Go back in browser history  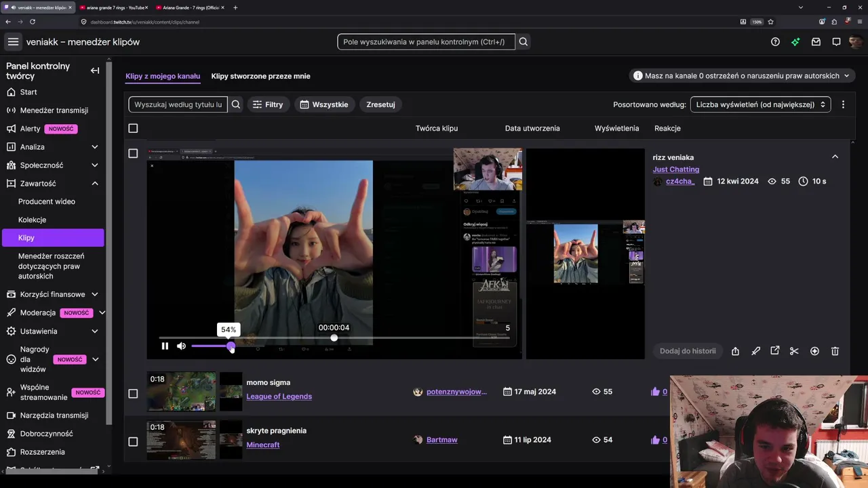(x=8, y=22)
